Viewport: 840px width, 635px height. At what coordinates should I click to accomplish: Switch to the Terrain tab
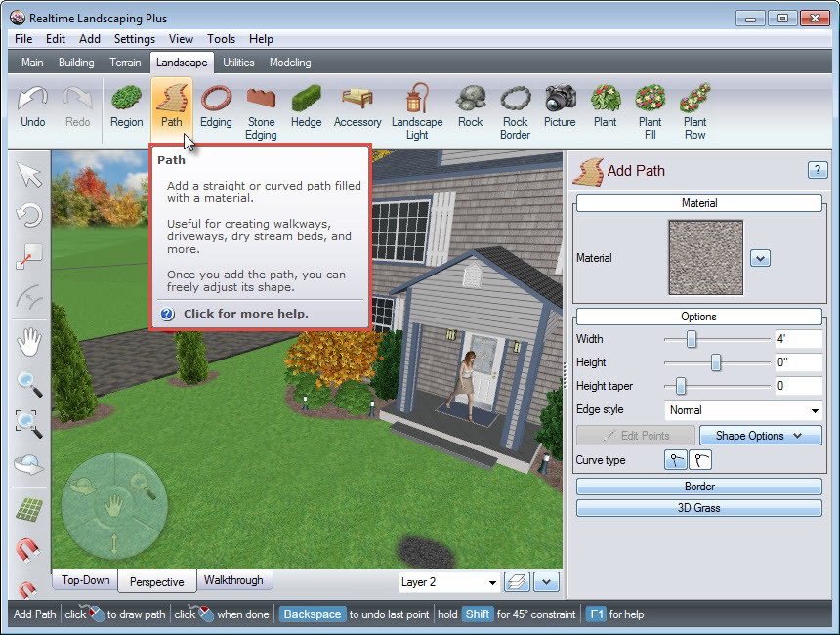[x=125, y=63]
